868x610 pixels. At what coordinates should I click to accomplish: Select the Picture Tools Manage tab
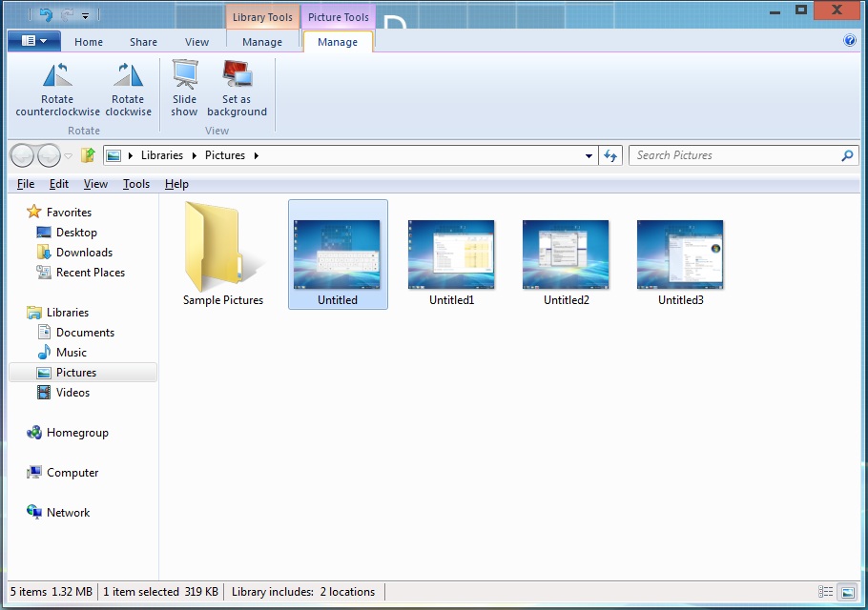(x=338, y=42)
